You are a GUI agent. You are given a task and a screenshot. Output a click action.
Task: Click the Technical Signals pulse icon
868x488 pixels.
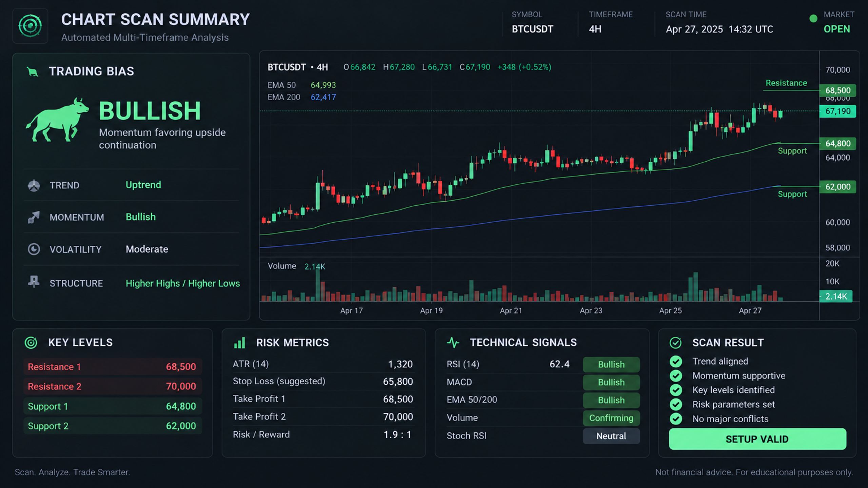click(x=453, y=343)
